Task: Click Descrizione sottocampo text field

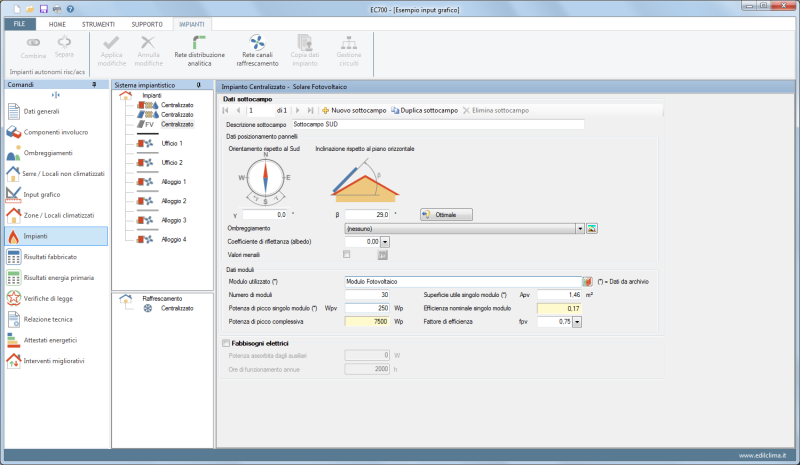Action: tap(438, 125)
